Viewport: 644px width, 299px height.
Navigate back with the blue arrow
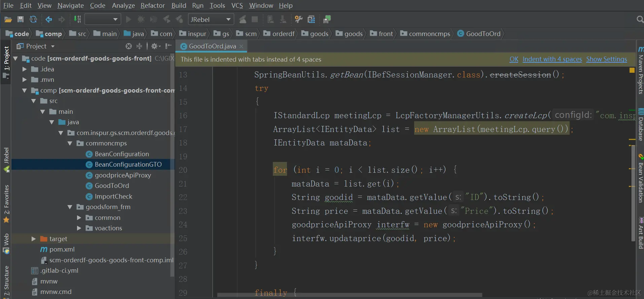pyautogui.click(x=49, y=20)
